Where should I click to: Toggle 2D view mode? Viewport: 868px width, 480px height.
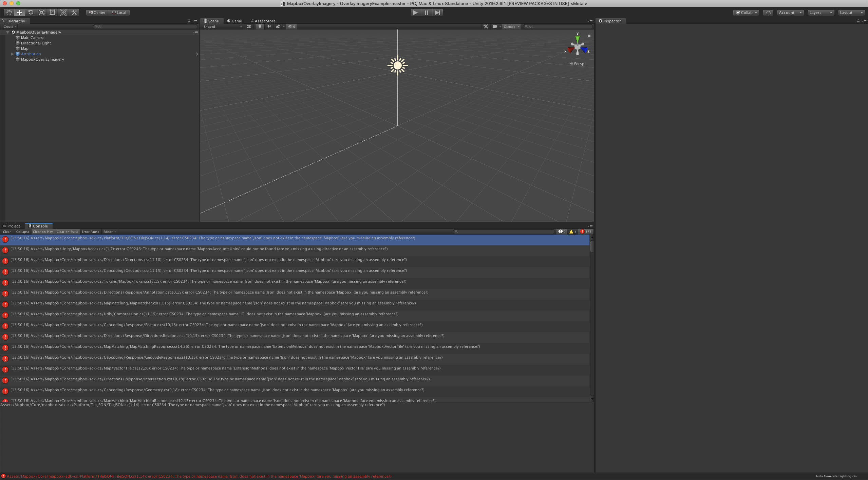[249, 26]
